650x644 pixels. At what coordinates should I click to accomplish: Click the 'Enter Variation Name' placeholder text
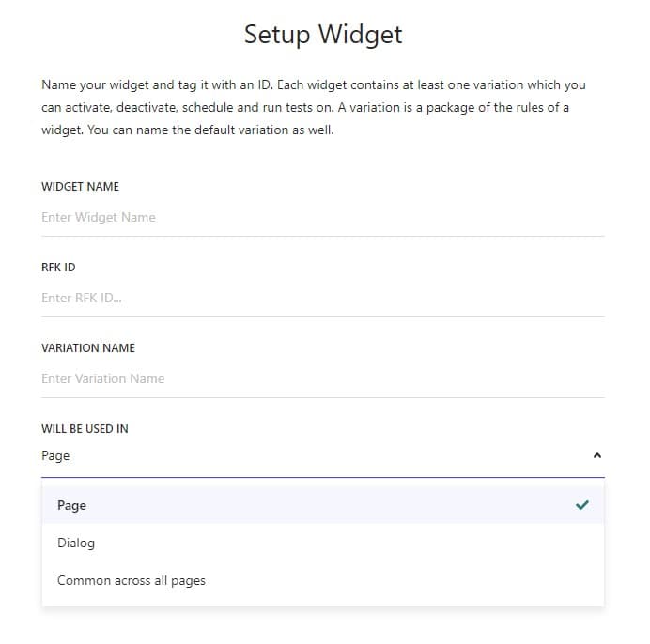click(x=103, y=378)
